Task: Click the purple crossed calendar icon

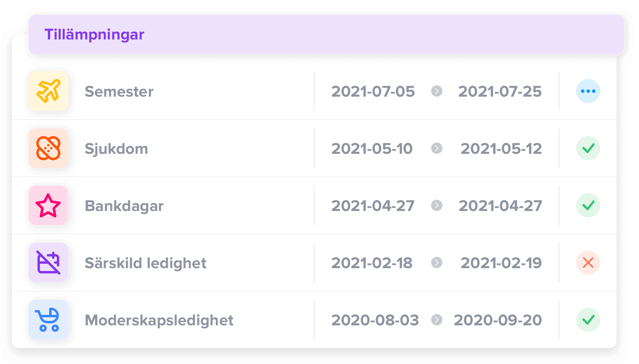Action: [48, 263]
